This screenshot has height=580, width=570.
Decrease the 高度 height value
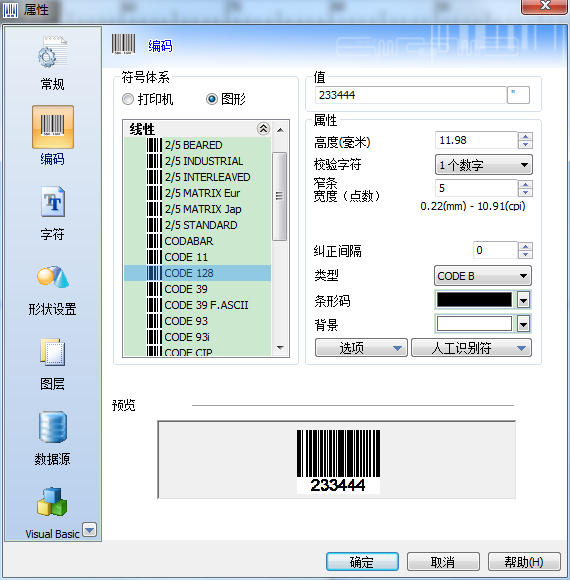[525, 145]
